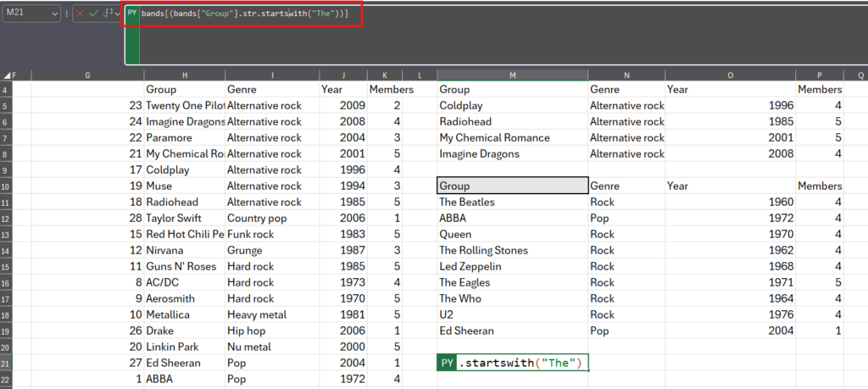Viewport: 868px width, 389px height.
Task: Select the Country pop cell
Action: 272,218
